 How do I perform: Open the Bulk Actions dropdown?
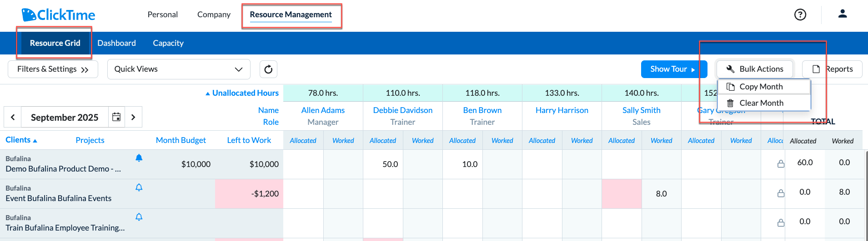tap(755, 69)
